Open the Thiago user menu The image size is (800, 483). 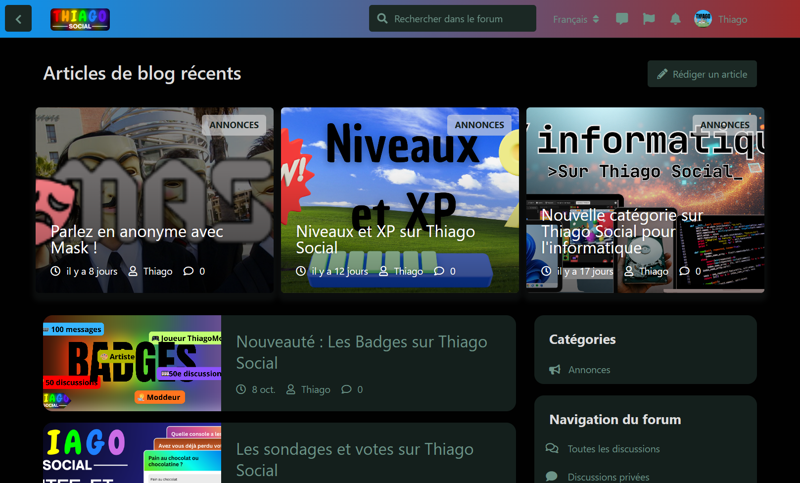(721, 19)
